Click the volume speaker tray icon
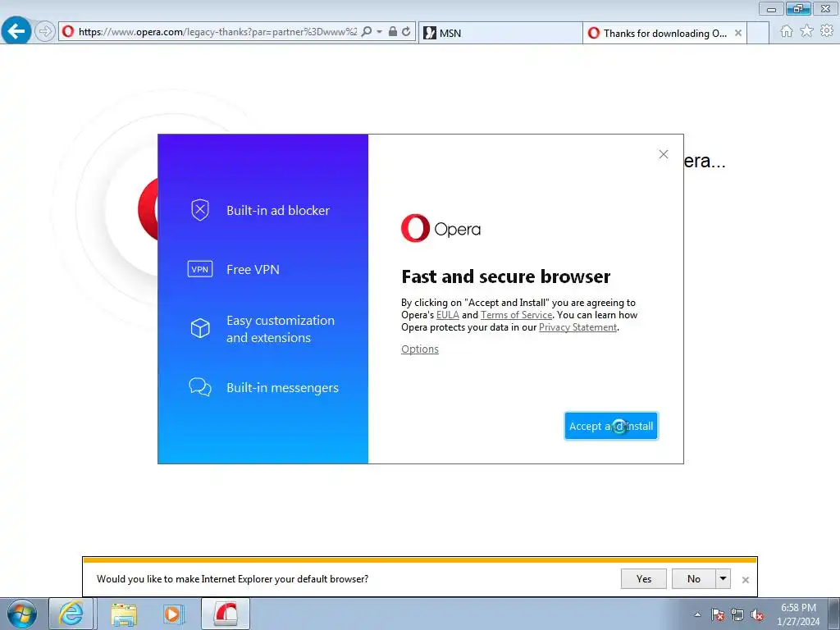This screenshot has height=630, width=840. point(757,614)
